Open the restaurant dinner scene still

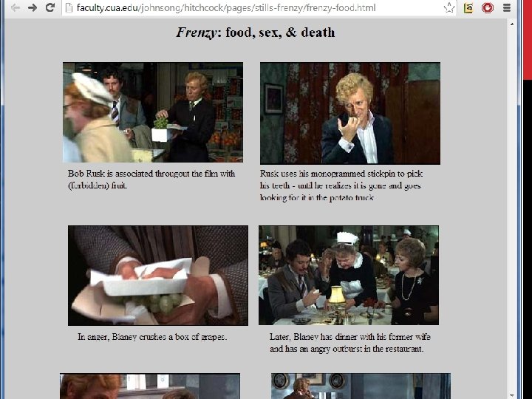pos(349,276)
